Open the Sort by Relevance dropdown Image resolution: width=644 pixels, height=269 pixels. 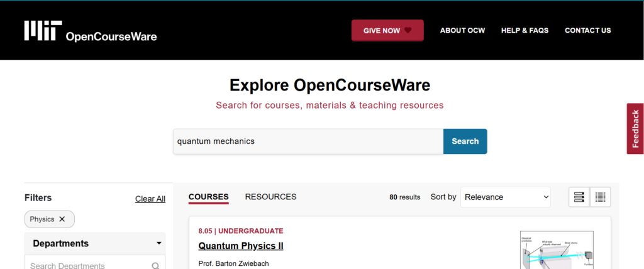[505, 197]
